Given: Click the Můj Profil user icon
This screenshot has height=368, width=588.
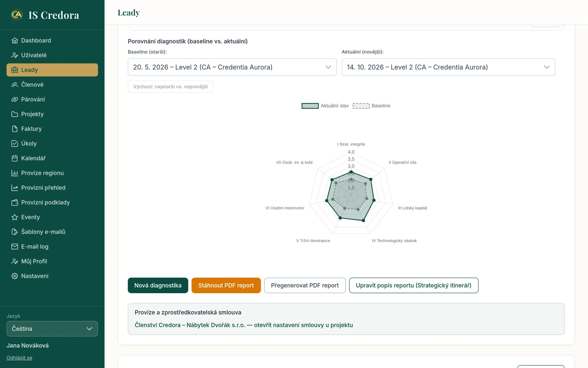Looking at the screenshot, I should click(15, 261).
